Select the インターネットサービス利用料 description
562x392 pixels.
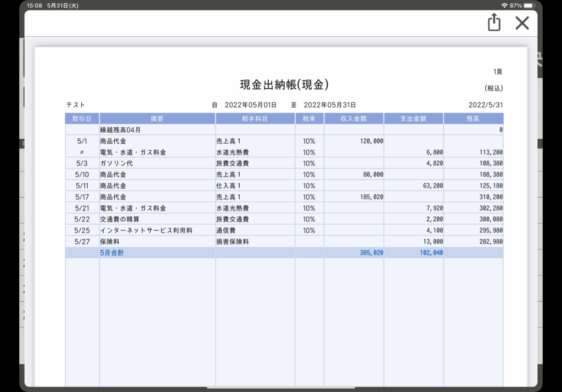pos(146,231)
